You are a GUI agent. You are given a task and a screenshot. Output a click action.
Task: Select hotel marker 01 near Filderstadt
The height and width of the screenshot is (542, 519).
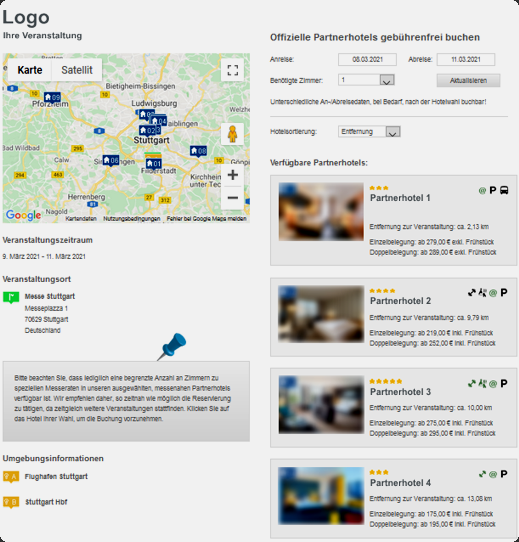click(x=154, y=163)
